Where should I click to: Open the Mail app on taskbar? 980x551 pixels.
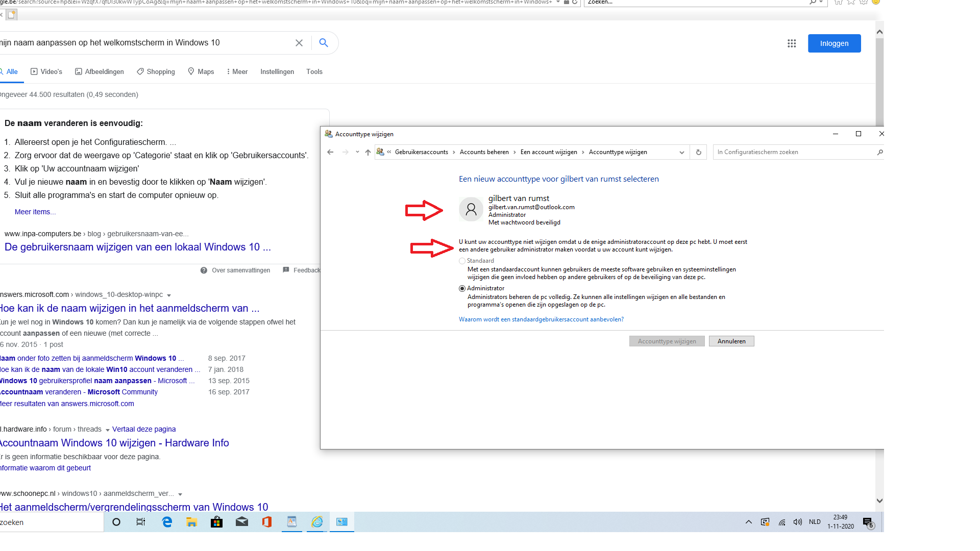[241, 522]
